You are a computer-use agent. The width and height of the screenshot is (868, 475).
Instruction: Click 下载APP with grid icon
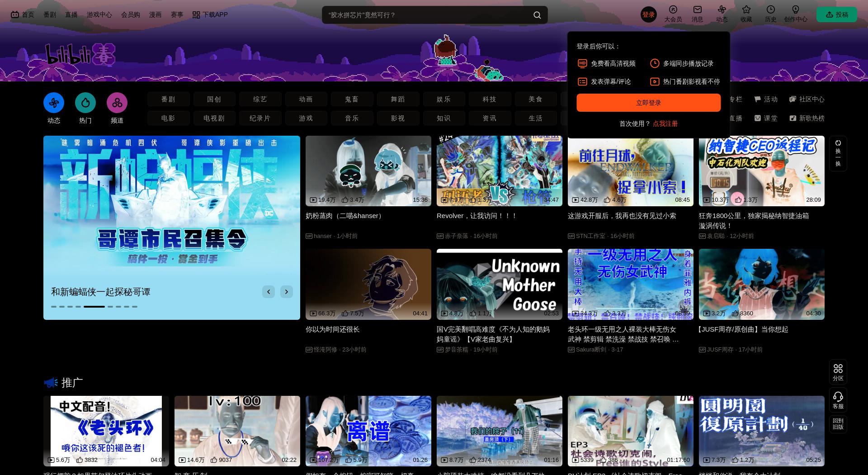tap(210, 14)
